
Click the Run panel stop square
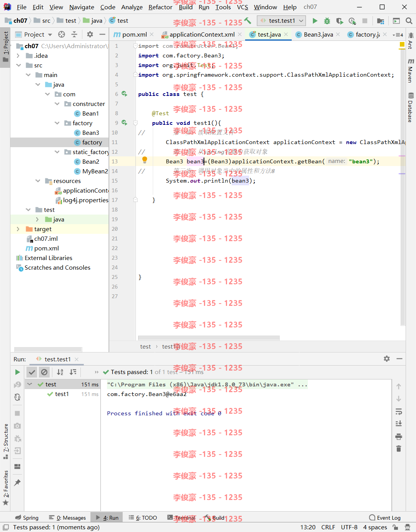17,413
